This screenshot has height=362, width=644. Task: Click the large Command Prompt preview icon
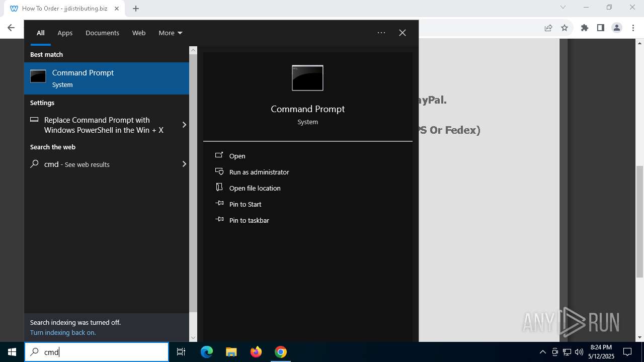click(x=307, y=78)
